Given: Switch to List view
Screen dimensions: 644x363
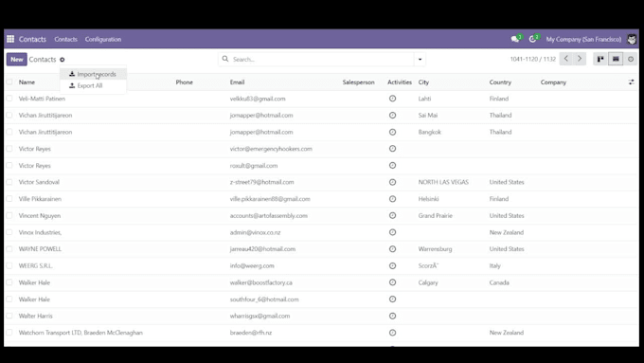Looking at the screenshot, I should coord(616,59).
